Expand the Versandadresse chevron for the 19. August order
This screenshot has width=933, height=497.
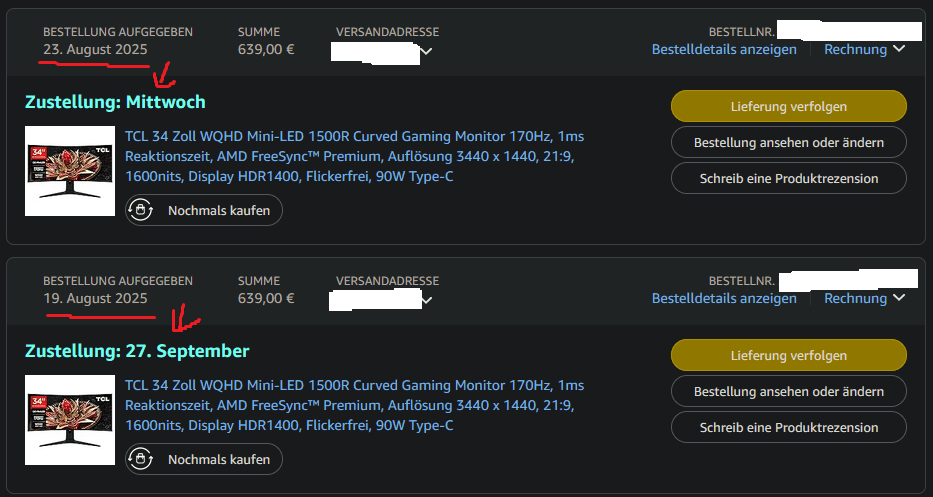427,300
